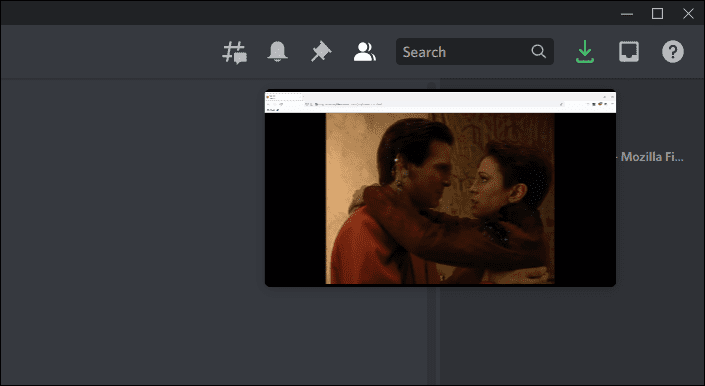Open the screen share preview thumbnail

(440, 188)
